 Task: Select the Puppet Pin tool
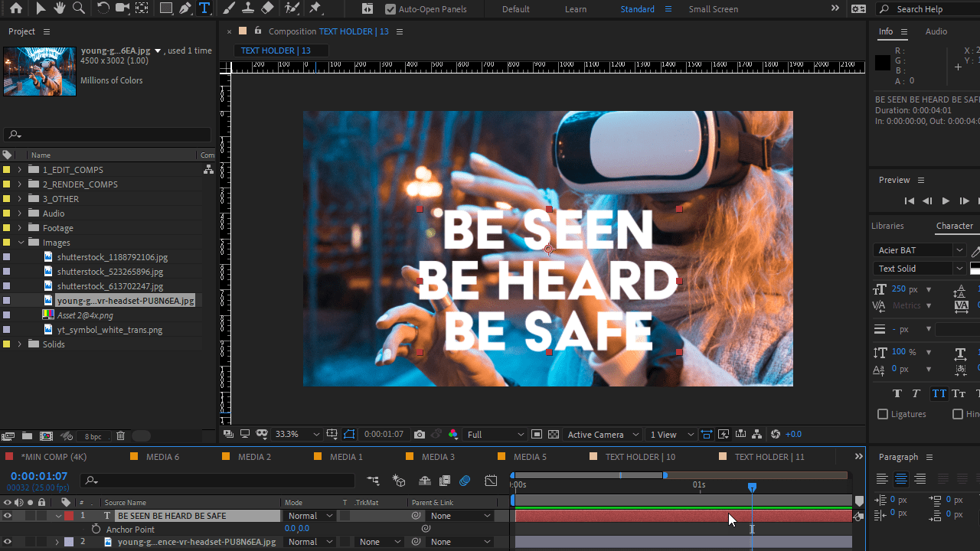click(316, 8)
